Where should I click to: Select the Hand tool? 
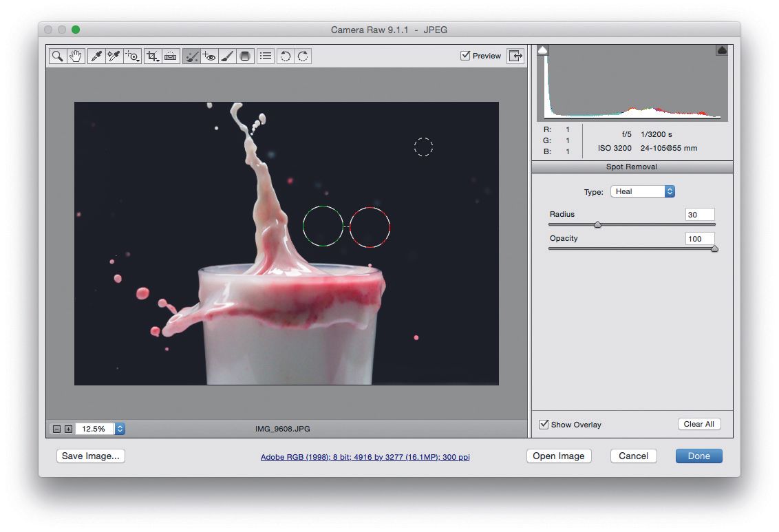76,56
